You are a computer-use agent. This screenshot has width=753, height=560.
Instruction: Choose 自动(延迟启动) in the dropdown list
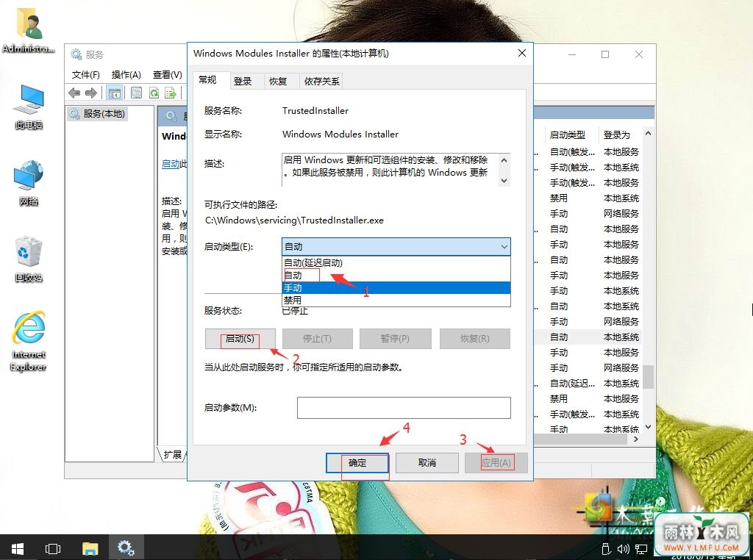[396, 262]
